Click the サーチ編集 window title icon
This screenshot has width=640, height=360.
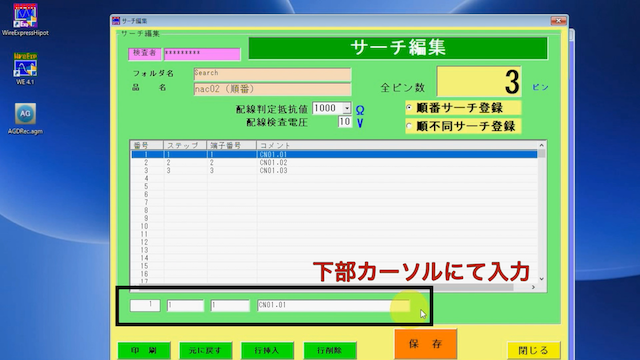pos(116,20)
